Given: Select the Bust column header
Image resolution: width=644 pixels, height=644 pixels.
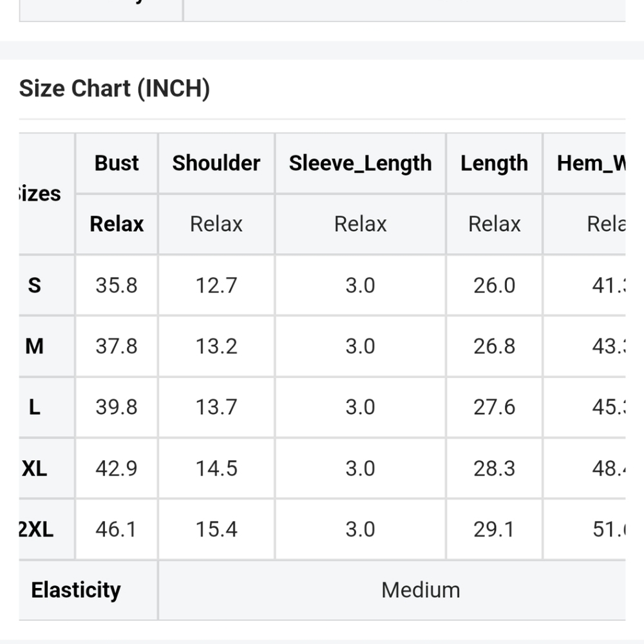Looking at the screenshot, I should [x=117, y=163].
